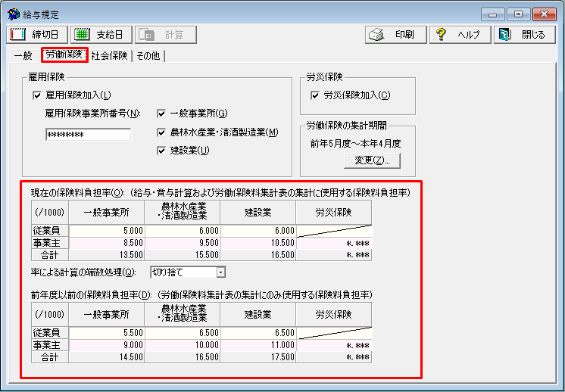Uncheck the 一般事業所 checkbox
The height and width of the screenshot is (392, 565).
161,114
